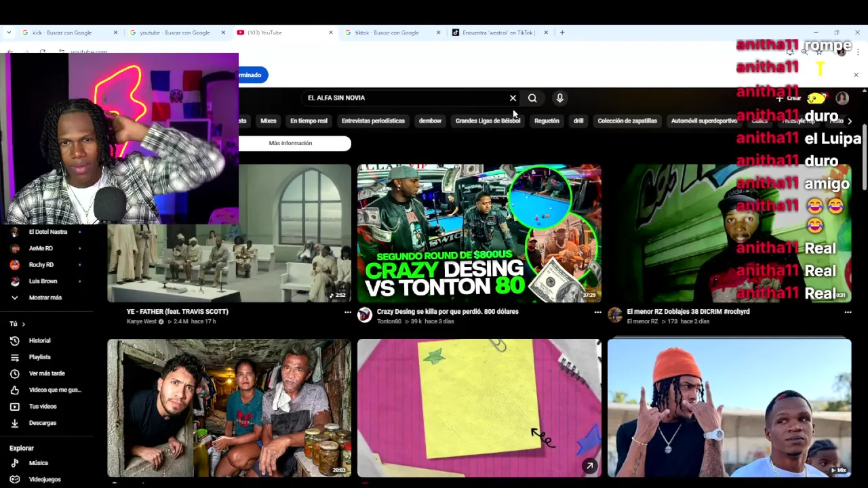Close the kick - Buscar con Google tab
Viewport: 868px width, 488px height.
tap(115, 33)
